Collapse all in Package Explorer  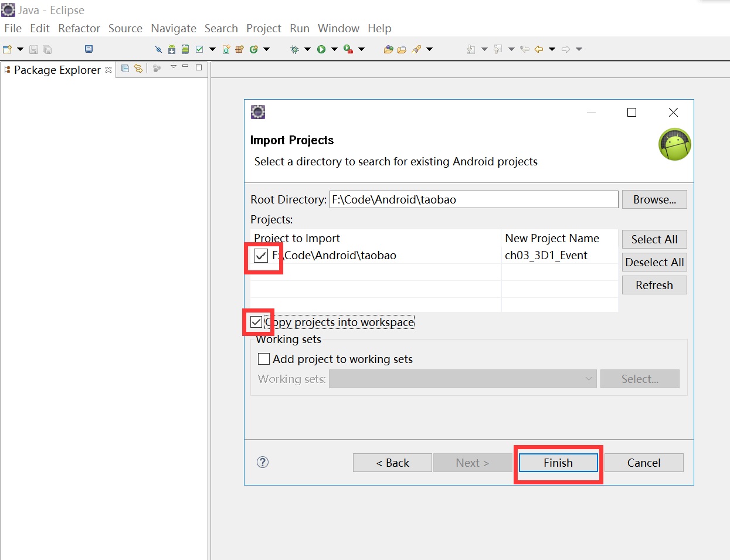coord(125,69)
